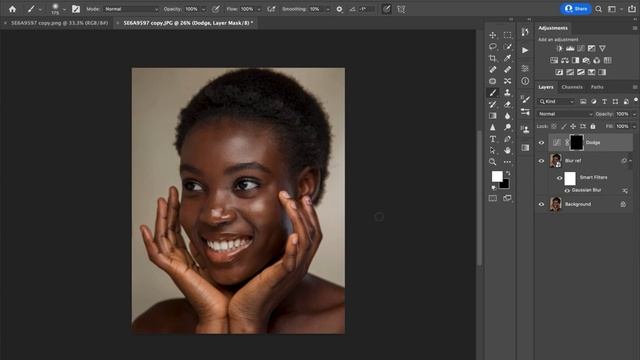
Task: Collapse the Blur ref smart filters list
Action: 631,161
